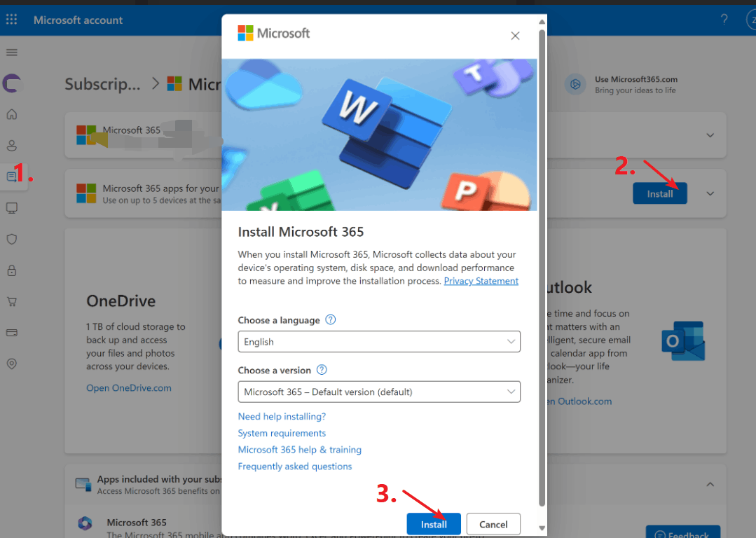
Task: Open Frequently asked questions link
Action: click(x=294, y=466)
